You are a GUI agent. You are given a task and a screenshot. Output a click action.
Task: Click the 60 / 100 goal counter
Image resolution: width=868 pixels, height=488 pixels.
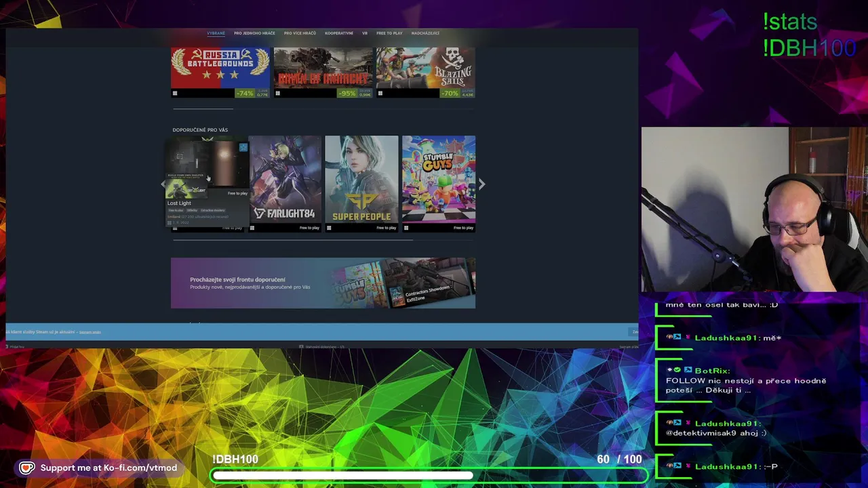[x=619, y=460]
